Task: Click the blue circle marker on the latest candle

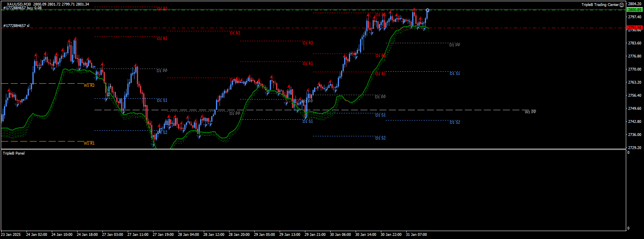Action: pos(428,10)
